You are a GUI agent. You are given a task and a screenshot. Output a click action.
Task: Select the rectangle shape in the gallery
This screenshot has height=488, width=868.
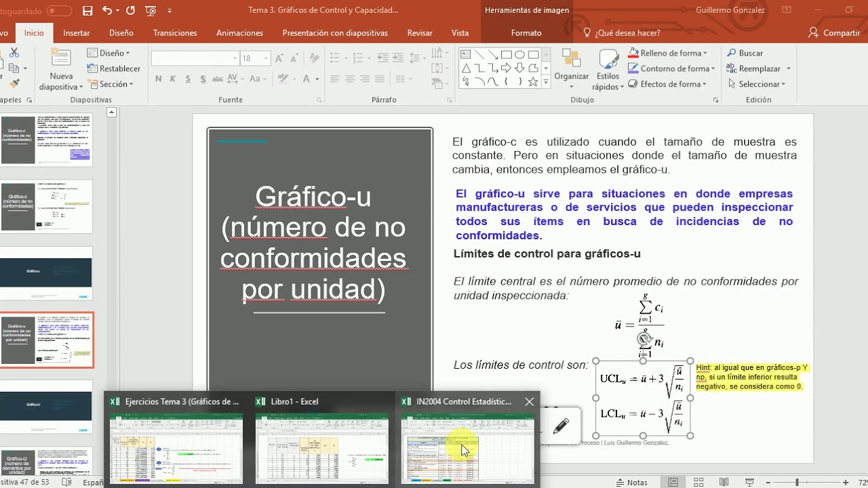pyautogui.click(x=507, y=54)
